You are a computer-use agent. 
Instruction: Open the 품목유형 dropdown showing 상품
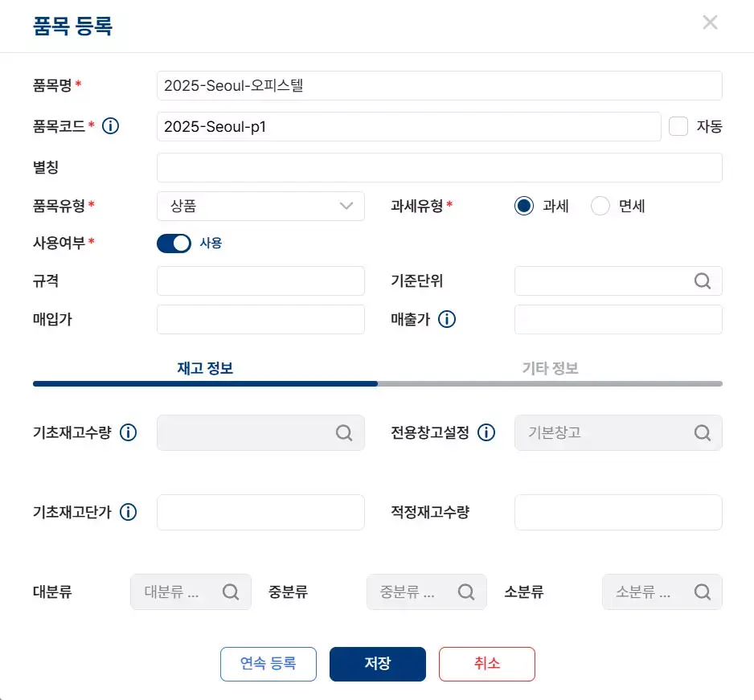260,206
